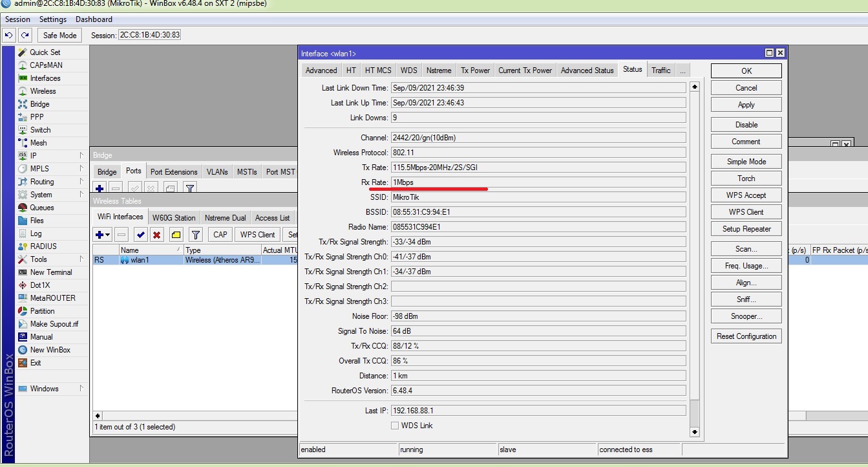Enable selected interface with blue checkmark
Viewport: 868px width, 467px height.
coord(140,234)
